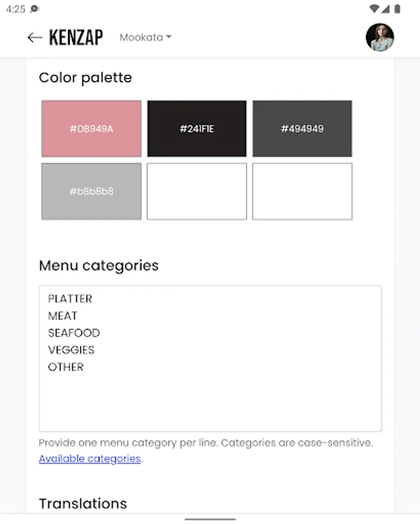The image size is (420, 524).
Task: Open the user profile avatar
Action: (x=380, y=37)
